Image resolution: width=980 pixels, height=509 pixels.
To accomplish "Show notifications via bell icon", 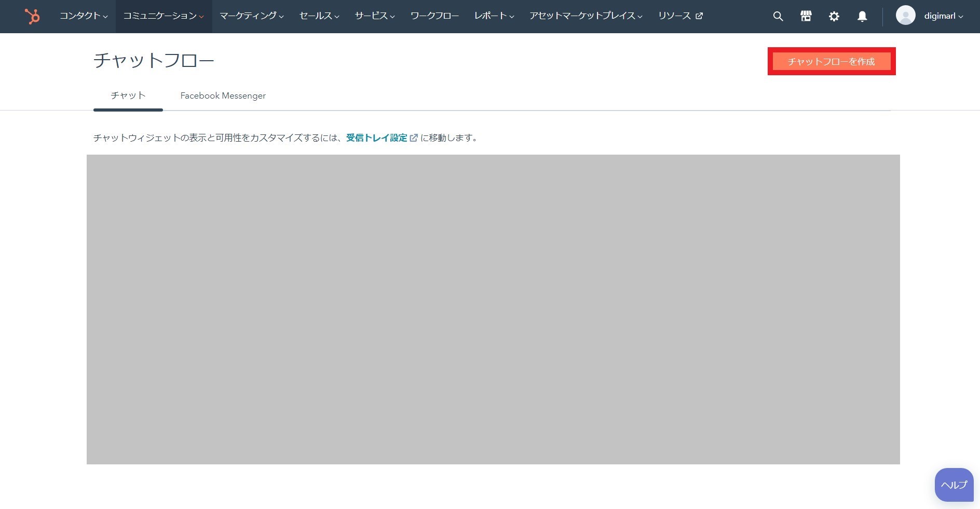I will coord(862,16).
